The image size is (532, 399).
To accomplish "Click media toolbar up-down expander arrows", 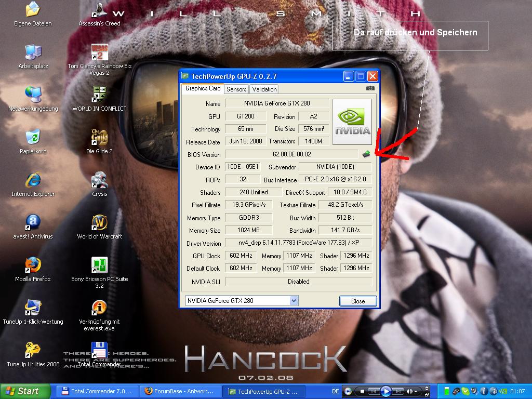I will pyautogui.click(x=427, y=388).
